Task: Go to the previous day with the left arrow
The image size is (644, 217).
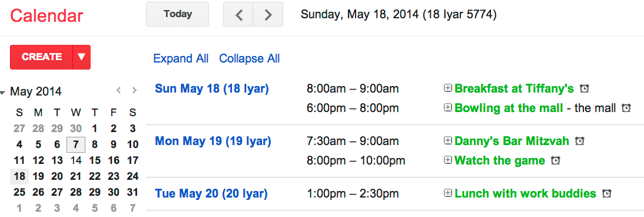Action: click(x=238, y=14)
